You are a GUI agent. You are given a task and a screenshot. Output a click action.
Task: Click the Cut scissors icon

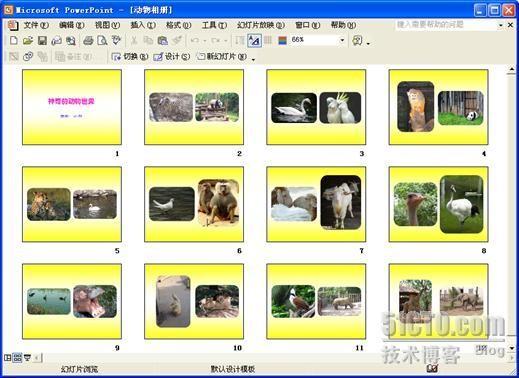pos(134,40)
